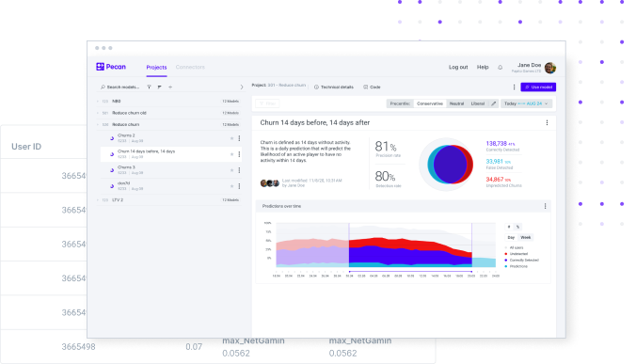Switch the chart to Week view
636x364 pixels.
(525, 237)
